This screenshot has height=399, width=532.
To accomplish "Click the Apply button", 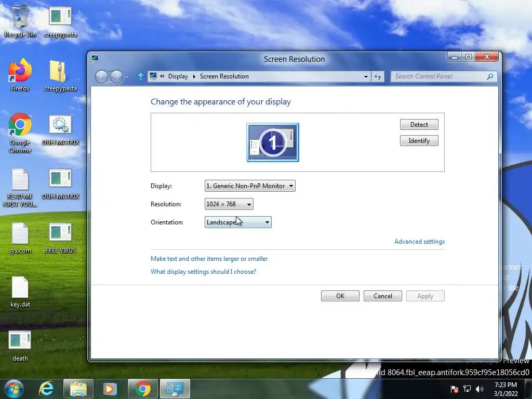I will [x=425, y=296].
